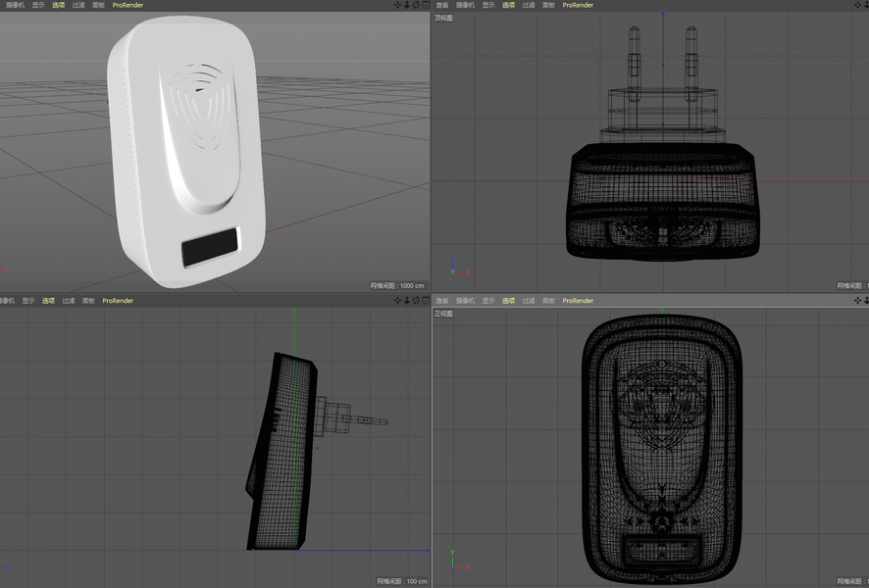Open 显示 (Display) menu in perspective viewport
This screenshot has height=588, width=869.
(x=38, y=5)
